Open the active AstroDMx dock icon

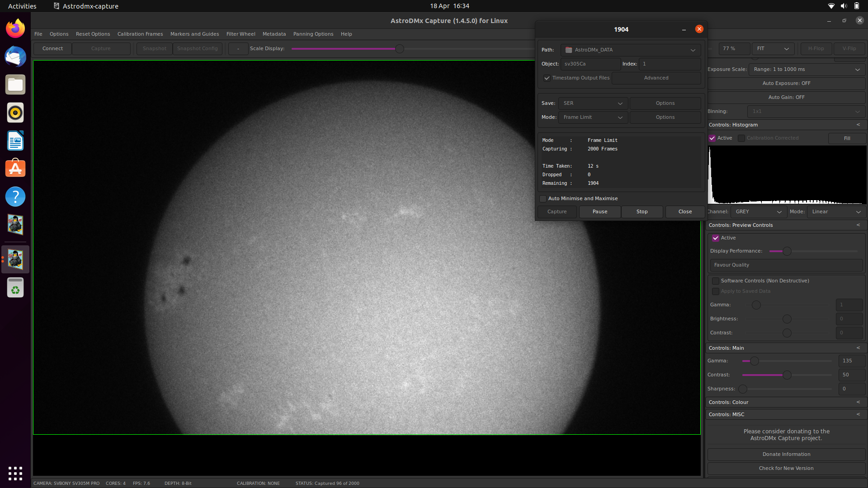coord(15,259)
